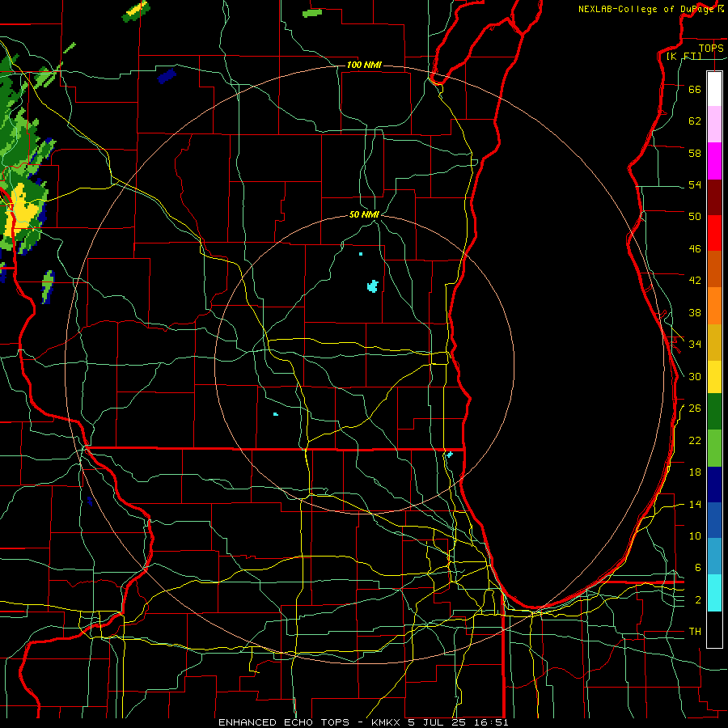This screenshot has width=728, height=728.
Task: Click the navy echo blob in the upper left
Action: pyautogui.click(x=167, y=76)
